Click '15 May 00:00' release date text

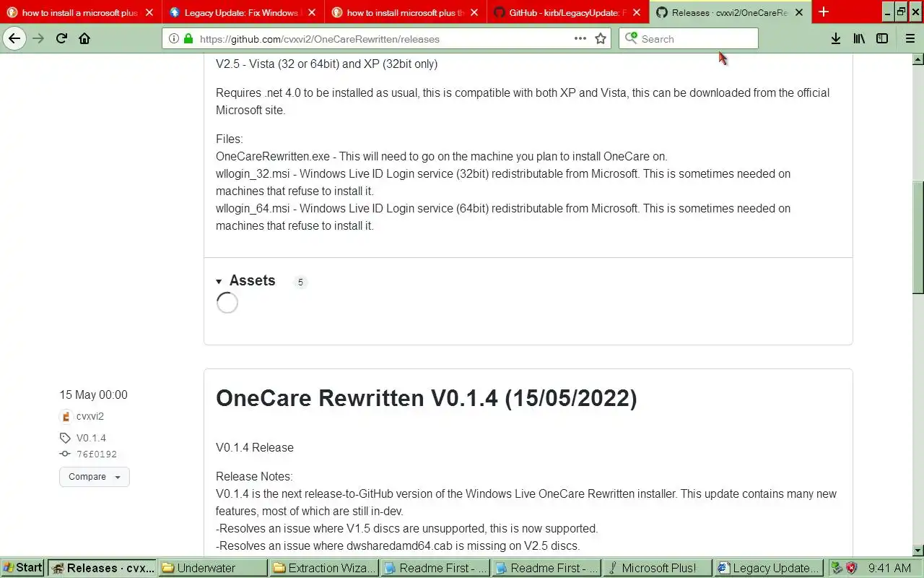pos(93,394)
